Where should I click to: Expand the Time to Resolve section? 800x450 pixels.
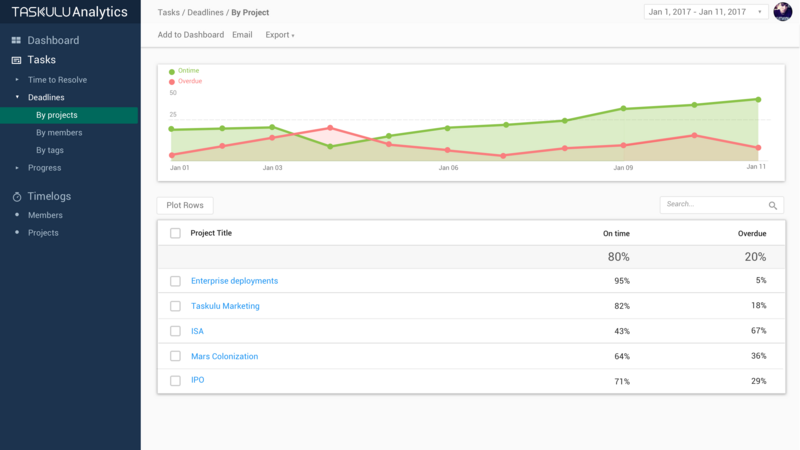click(x=17, y=80)
